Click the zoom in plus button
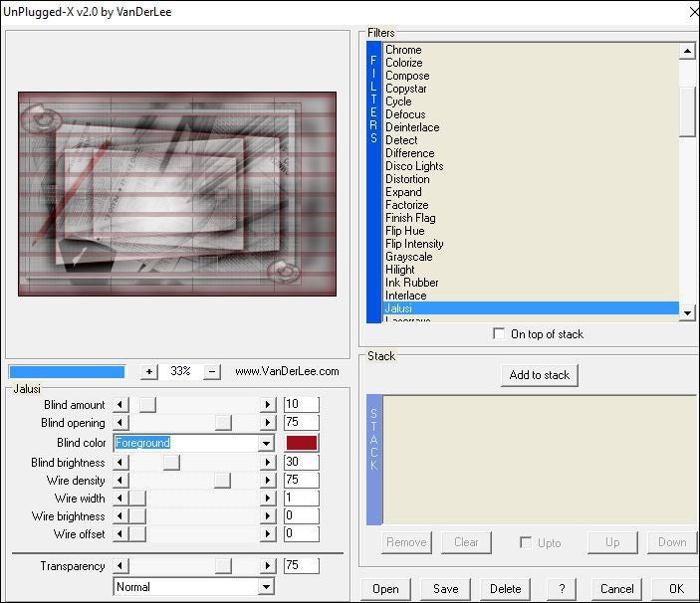This screenshot has height=603, width=700. click(149, 371)
